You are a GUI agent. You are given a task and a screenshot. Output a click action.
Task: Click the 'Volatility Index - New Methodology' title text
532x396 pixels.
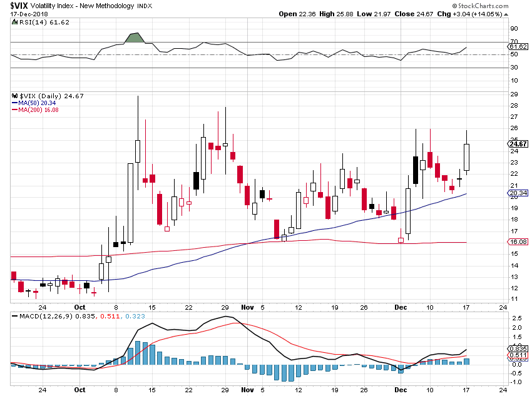point(83,6)
